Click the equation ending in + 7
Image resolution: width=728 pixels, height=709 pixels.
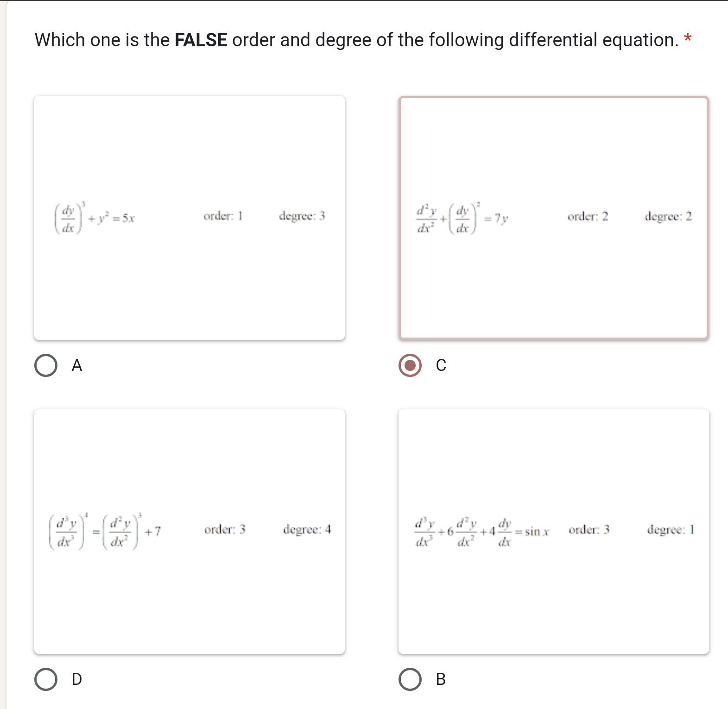point(105,531)
